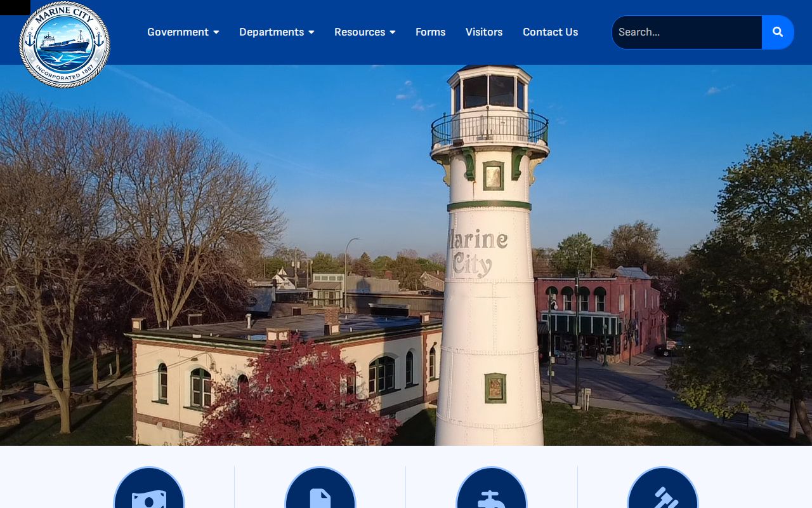
Task: Expand the Government dropdown menu
Action: [x=183, y=32]
